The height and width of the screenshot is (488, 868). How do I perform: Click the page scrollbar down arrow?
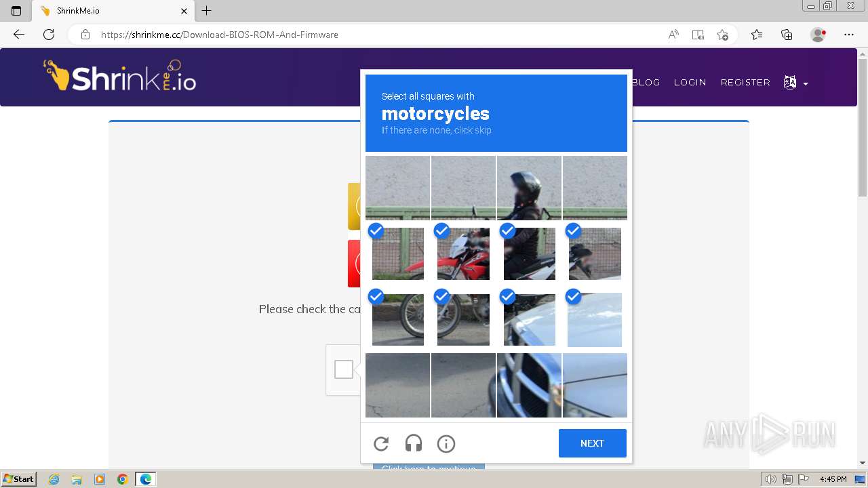[x=863, y=464]
